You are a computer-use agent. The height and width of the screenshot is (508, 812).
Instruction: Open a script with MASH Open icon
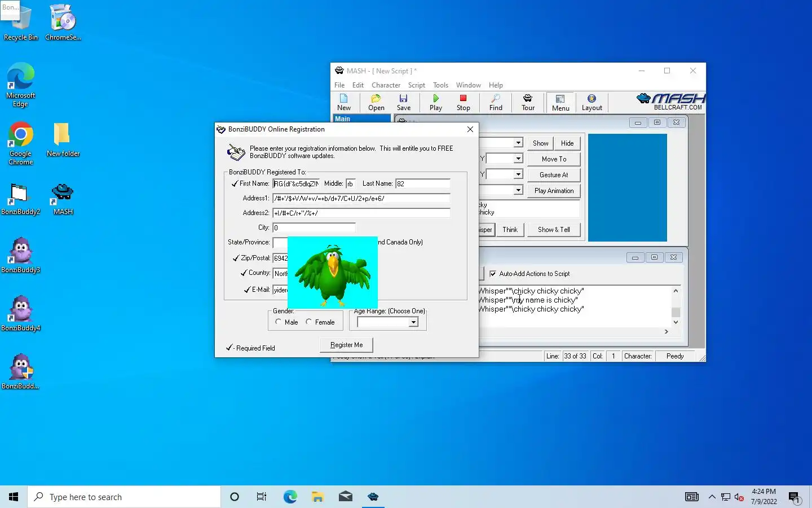coord(376,103)
